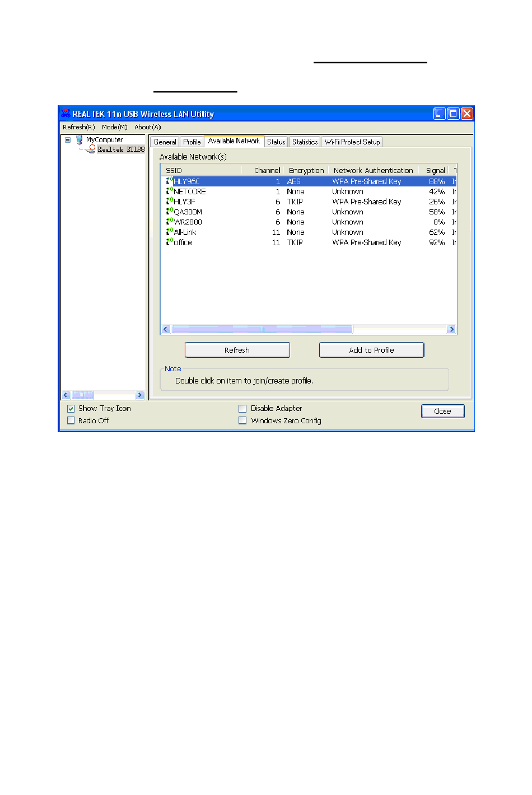Click the 58% signal value
Screen dimensions: 532x795
point(437,212)
